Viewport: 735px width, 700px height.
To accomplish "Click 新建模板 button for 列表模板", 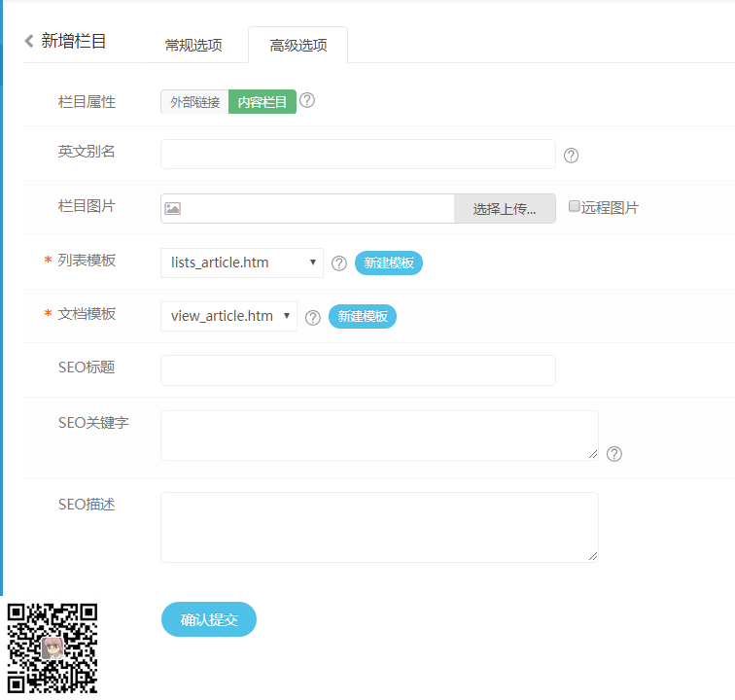I will 389,263.
